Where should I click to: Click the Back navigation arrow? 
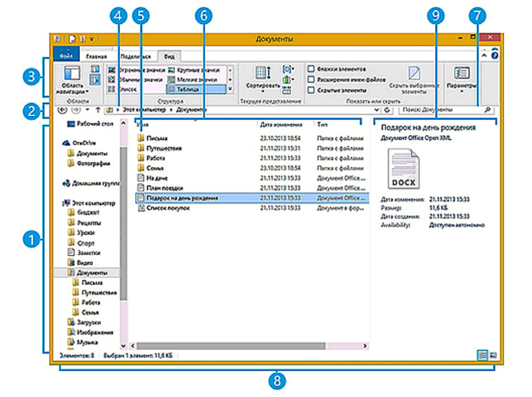pyautogui.click(x=62, y=110)
